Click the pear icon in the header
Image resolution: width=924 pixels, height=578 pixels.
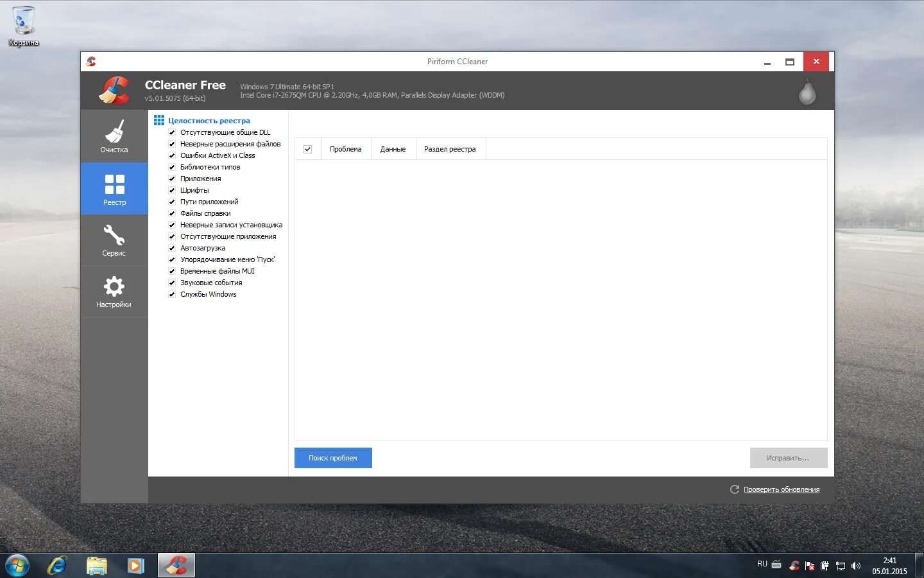point(807,91)
